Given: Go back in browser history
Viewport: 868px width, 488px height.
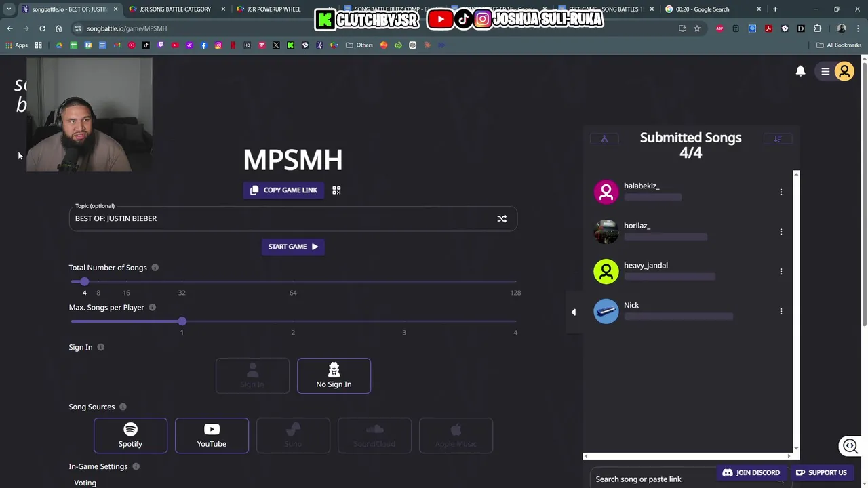Looking at the screenshot, I should click(x=9, y=28).
